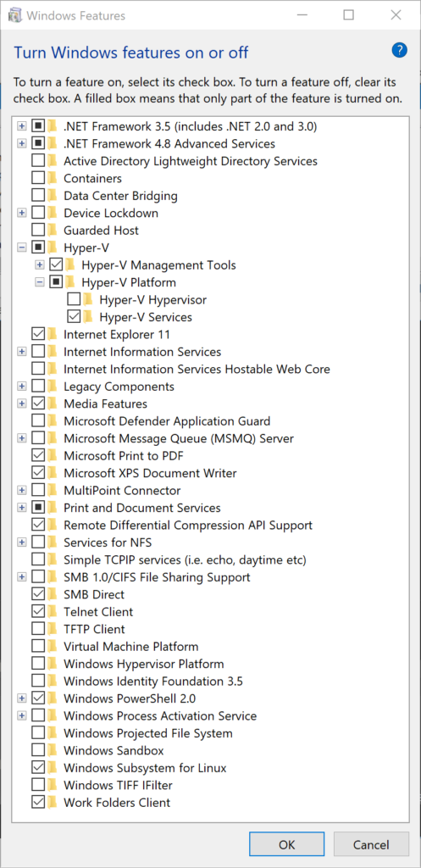Click the Windows Features title bar icon
421x868 pixels.
pos(15,15)
